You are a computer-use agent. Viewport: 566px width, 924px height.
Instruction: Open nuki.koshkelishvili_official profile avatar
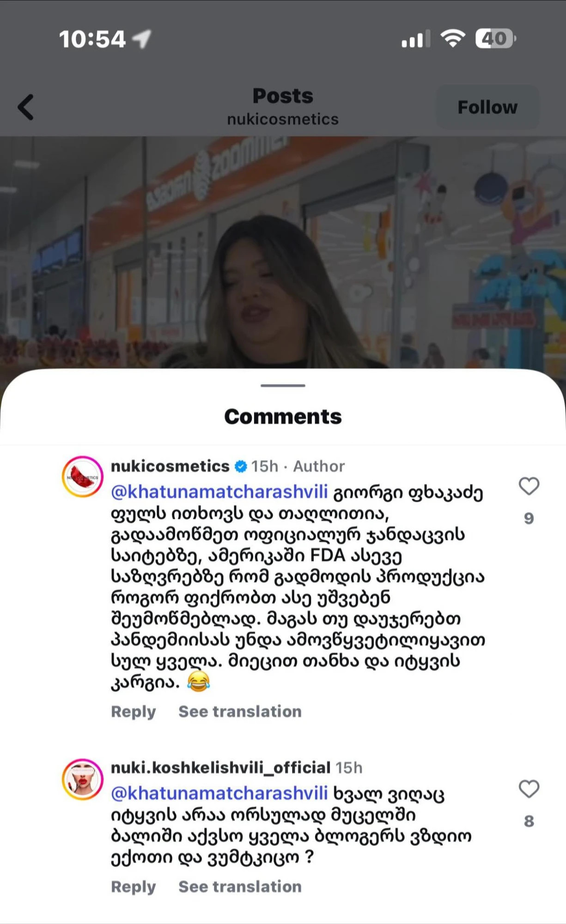83,779
